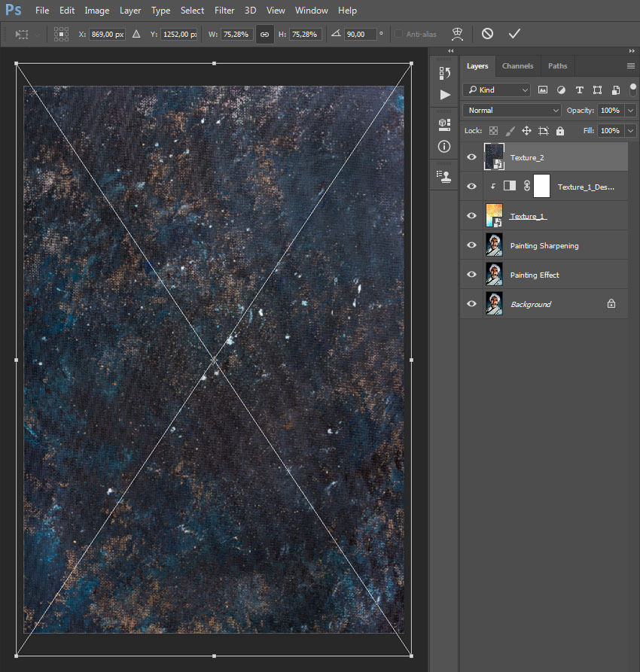This screenshot has width=640, height=672.
Task: Click the lock all padlock icon
Action: 559,131
